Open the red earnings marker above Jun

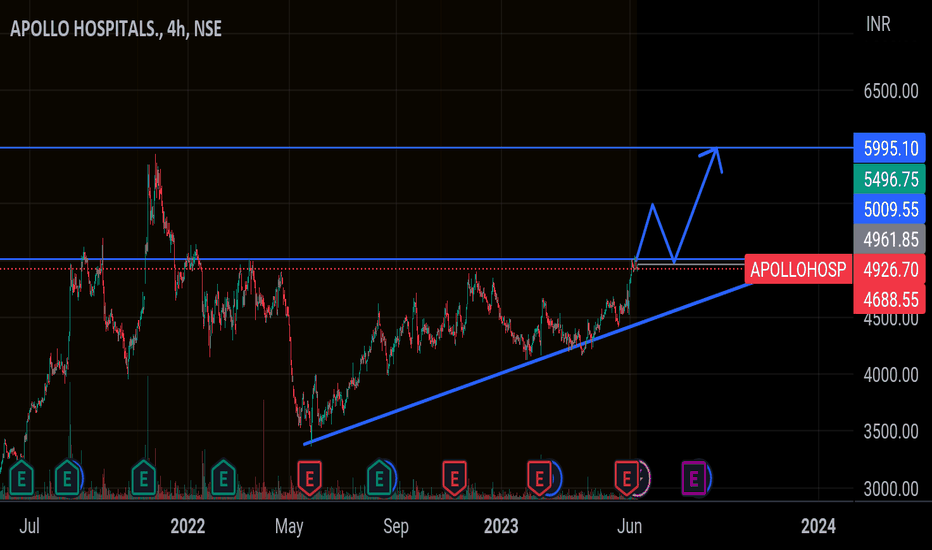[x=626, y=478]
